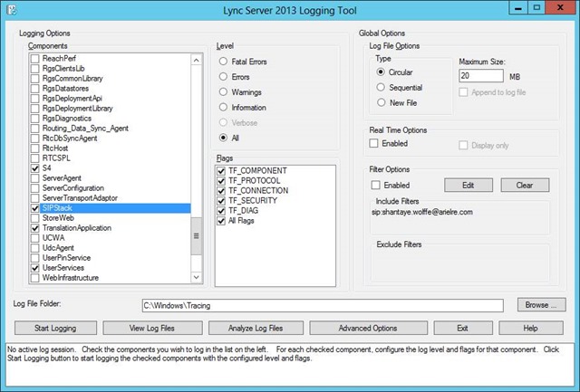Click the Logging Tool title bar app icon

[12, 10]
